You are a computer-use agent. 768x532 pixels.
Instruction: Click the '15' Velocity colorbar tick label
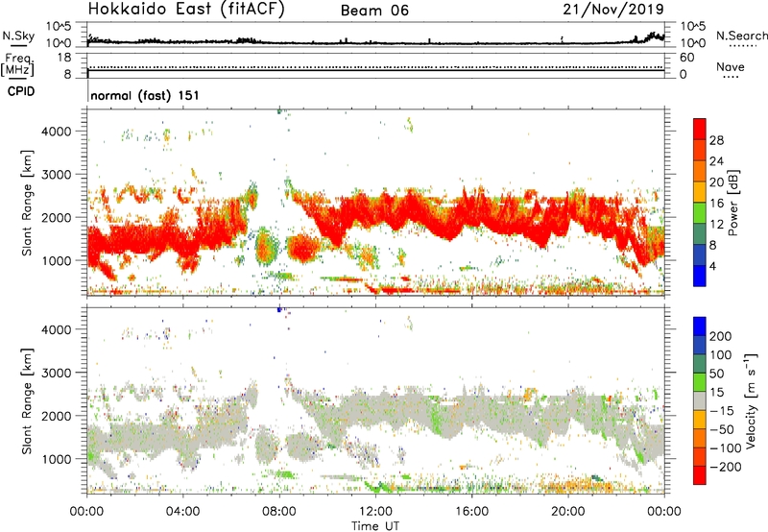click(715, 393)
